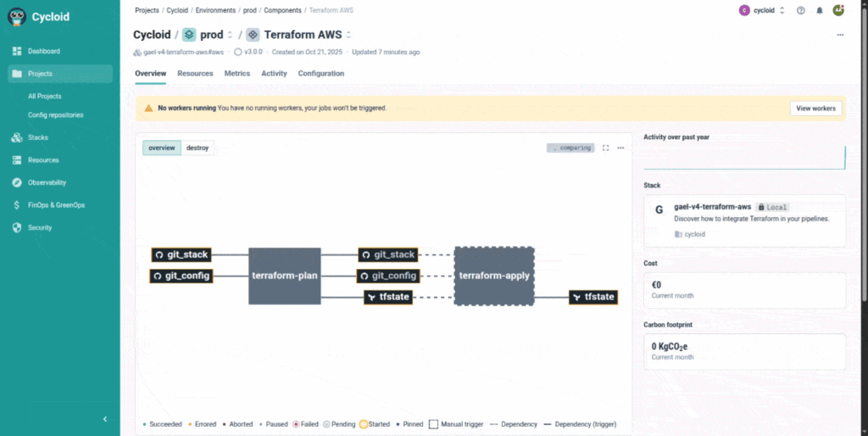Click the Stacks icon in sidebar

point(17,137)
